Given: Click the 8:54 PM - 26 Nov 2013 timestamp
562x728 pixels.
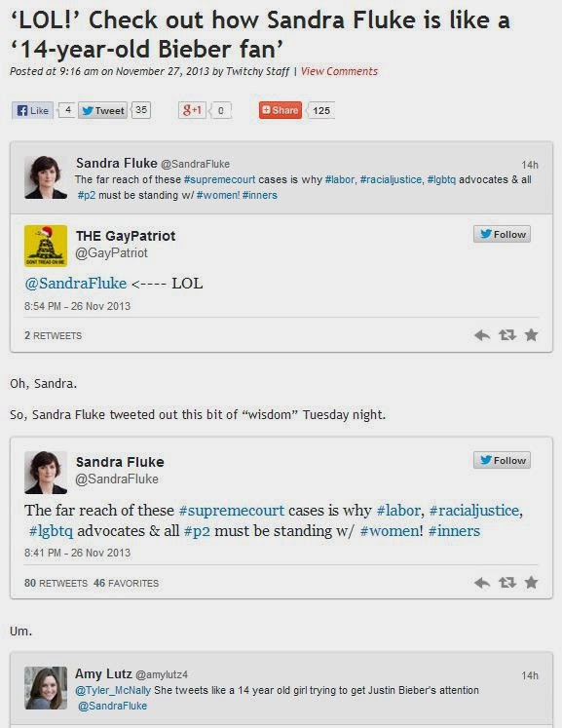Looking at the screenshot, I should pos(78,306).
